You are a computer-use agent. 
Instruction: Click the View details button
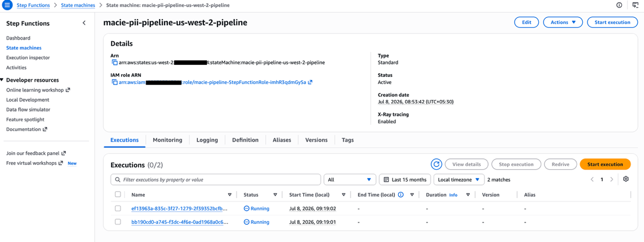(x=466, y=164)
